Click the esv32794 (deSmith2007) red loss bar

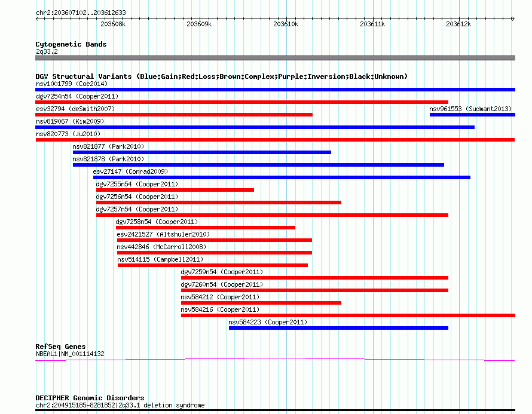[x=174, y=115]
